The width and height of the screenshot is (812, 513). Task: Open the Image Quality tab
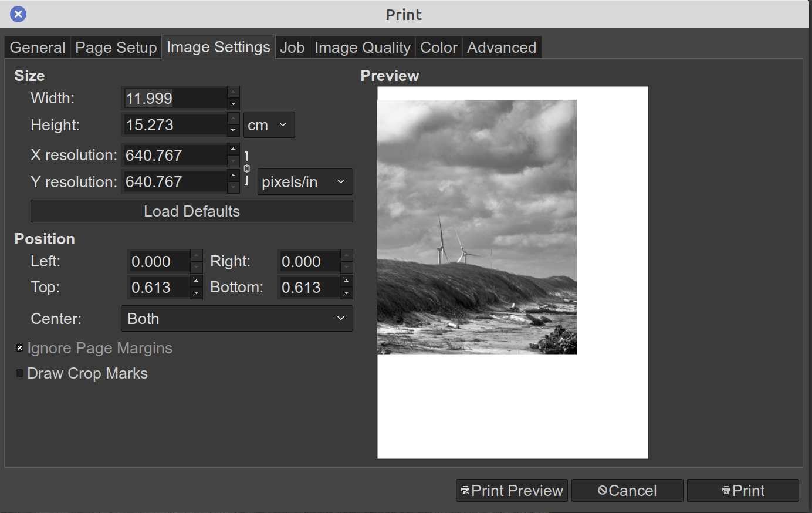[362, 48]
